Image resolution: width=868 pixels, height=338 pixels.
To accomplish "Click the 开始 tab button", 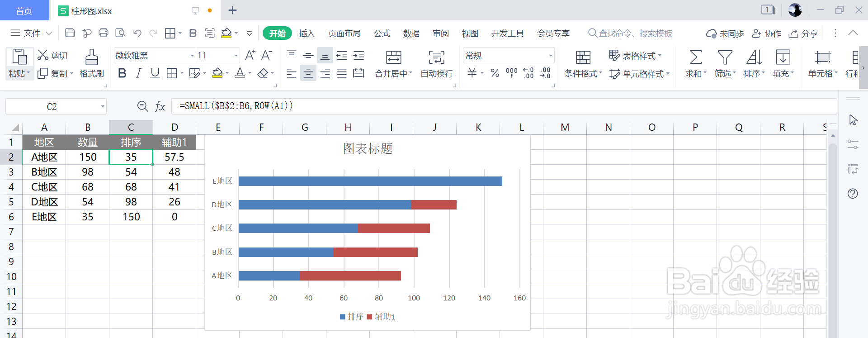I will (277, 33).
